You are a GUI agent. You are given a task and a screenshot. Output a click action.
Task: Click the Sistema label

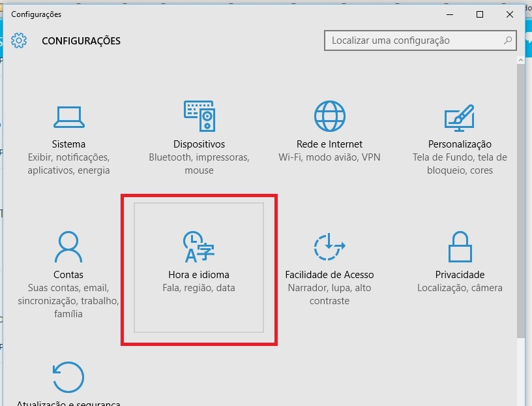(x=68, y=144)
